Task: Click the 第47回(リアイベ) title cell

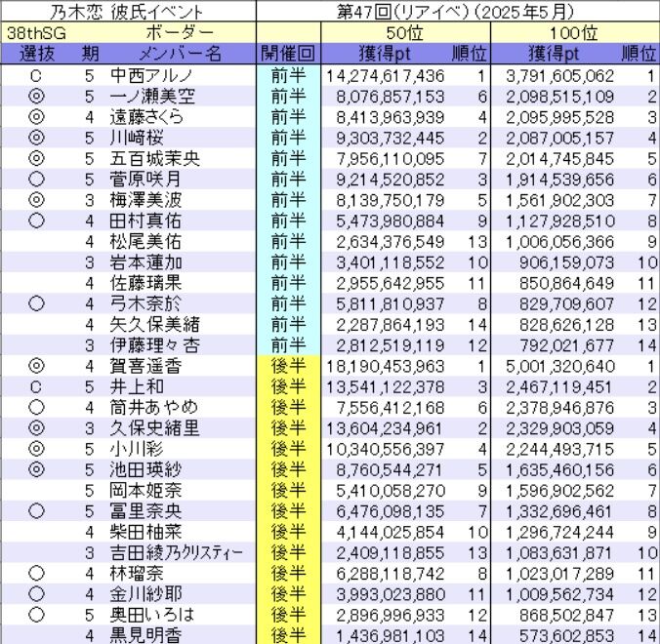Action: (455, 12)
